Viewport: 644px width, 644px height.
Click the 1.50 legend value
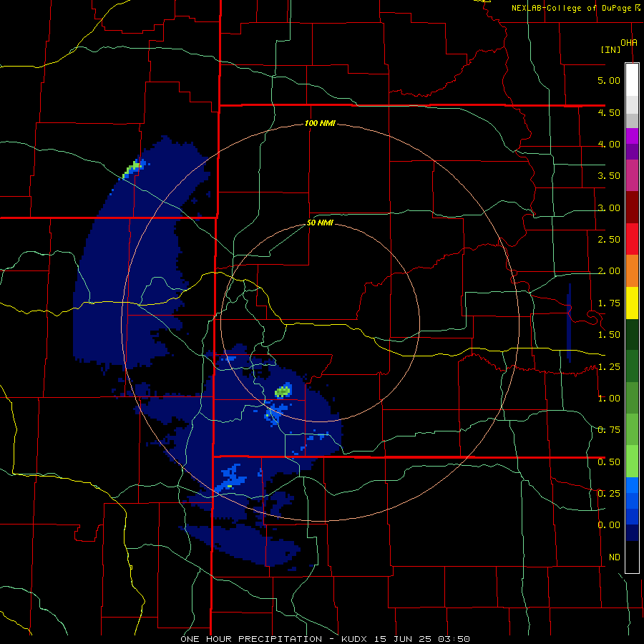tap(609, 335)
